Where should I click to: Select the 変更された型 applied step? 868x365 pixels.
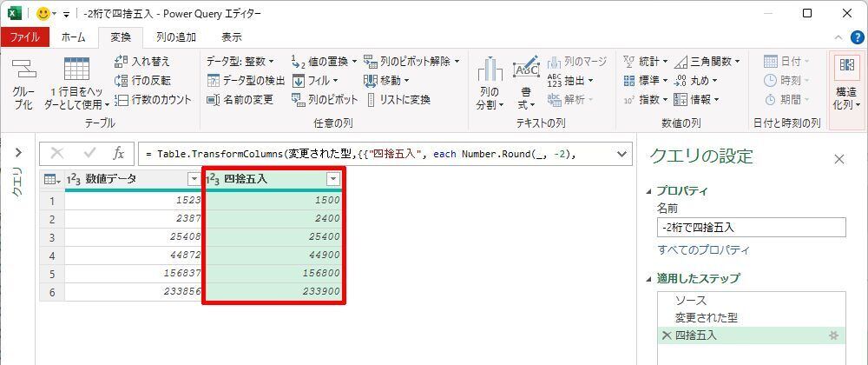[707, 317]
